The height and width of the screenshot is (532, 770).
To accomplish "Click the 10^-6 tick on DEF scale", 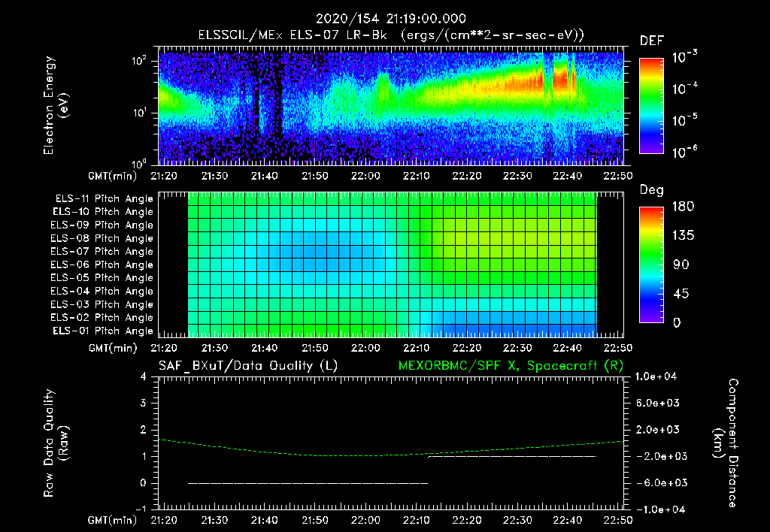I will click(684, 152).
